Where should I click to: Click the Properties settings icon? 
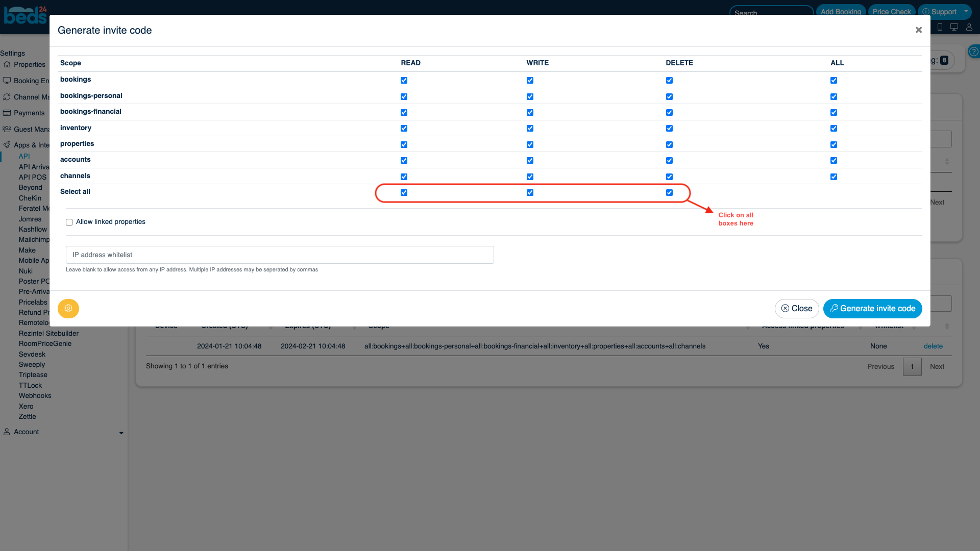coord(8,65)
